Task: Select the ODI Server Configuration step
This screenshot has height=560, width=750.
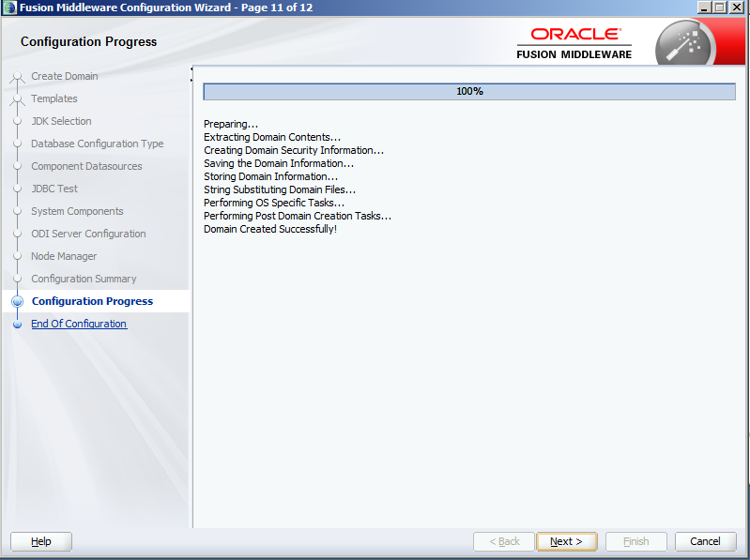Action: pyautogui.click(x=88, y=234)
